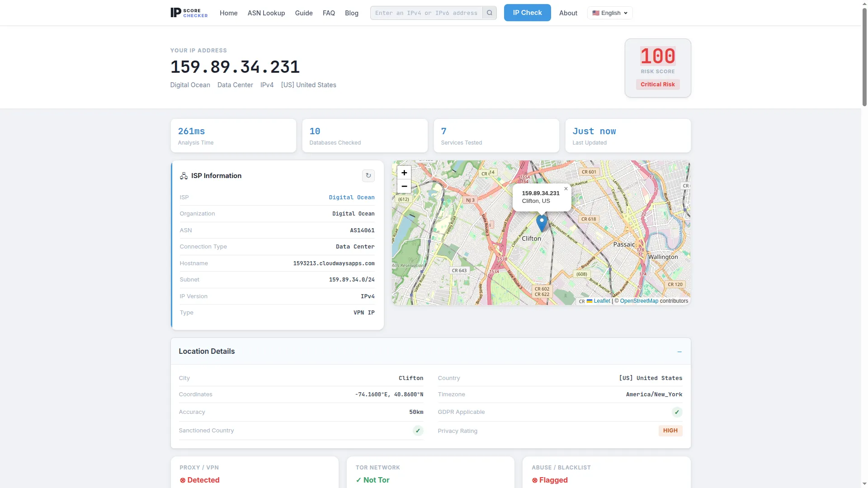Viewport: 868px width, 488px height.
Task: Click the IP address 159.89.34.231 heading
Action: click(235, 67)
